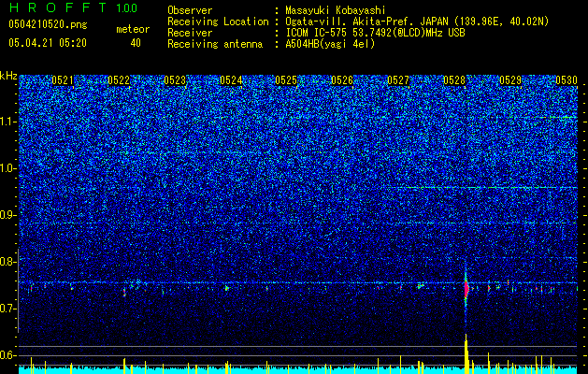Click the meteor count value 40
Viewport: 588px width, 374px height.
(x=136, y=43)
